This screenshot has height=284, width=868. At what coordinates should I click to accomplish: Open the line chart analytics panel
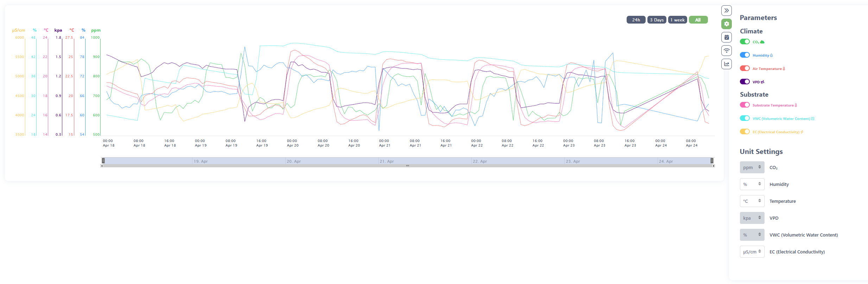tap(726, 64)
